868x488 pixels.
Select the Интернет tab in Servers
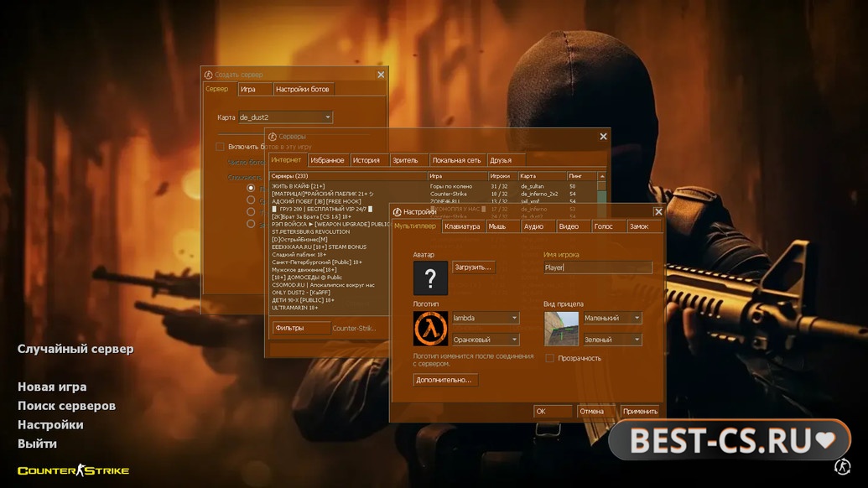click(x=286, y=159)
